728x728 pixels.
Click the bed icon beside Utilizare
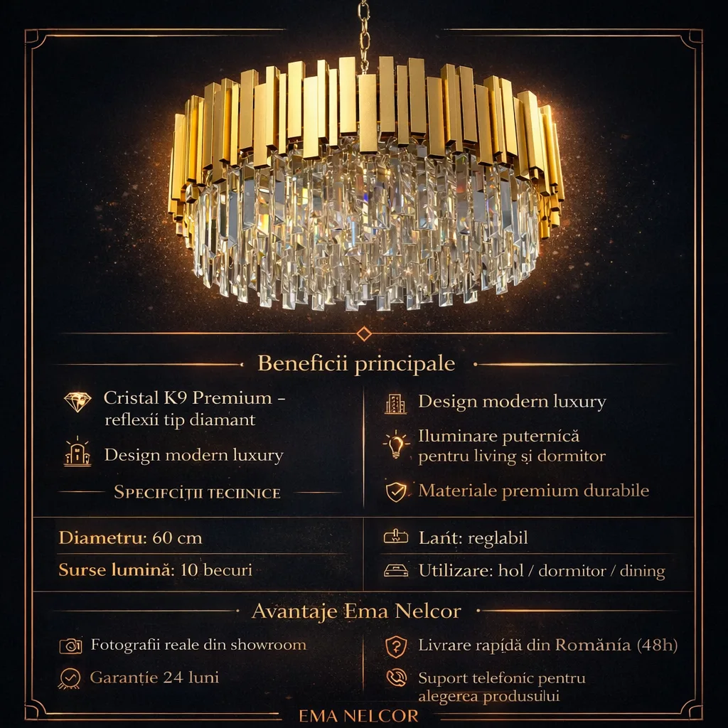396,570
